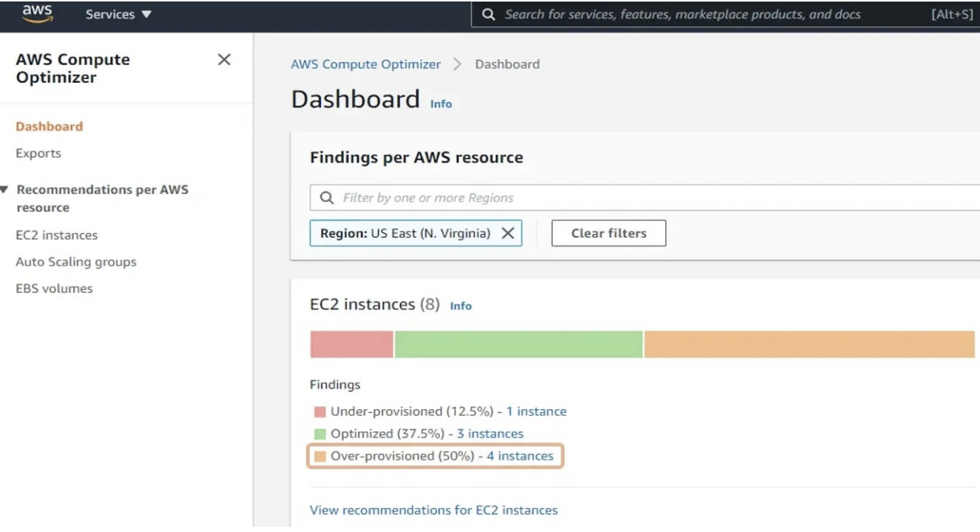980x532 pixels.
Task: Close the AWS Compute Optimizer side panel
Action: coord(224,61)
